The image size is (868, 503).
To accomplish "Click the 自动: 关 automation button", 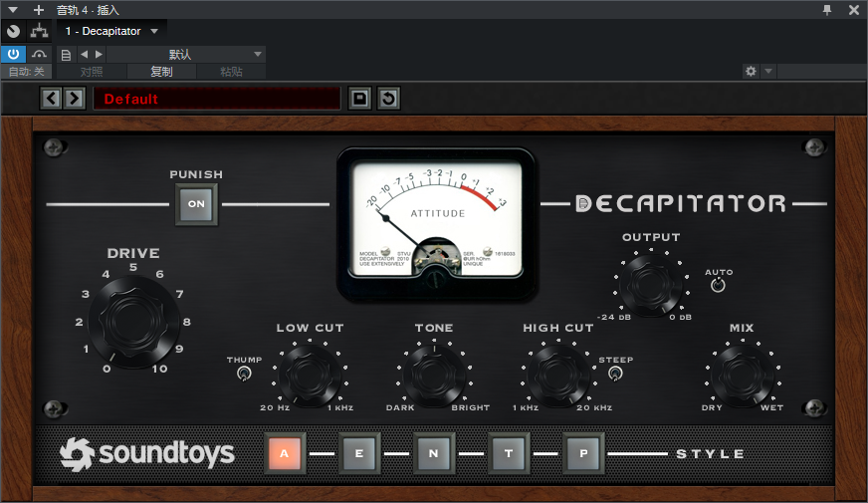I will [x=26, y=72].
